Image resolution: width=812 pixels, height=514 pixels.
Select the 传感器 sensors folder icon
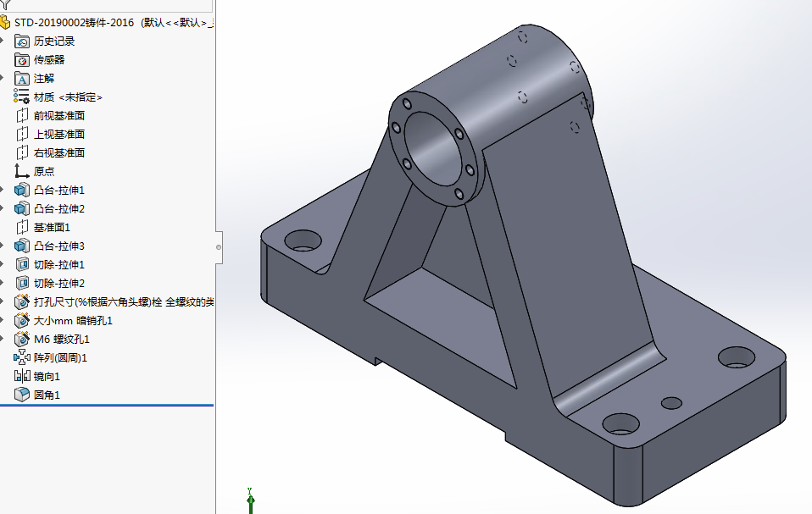(x=22, y=60)
